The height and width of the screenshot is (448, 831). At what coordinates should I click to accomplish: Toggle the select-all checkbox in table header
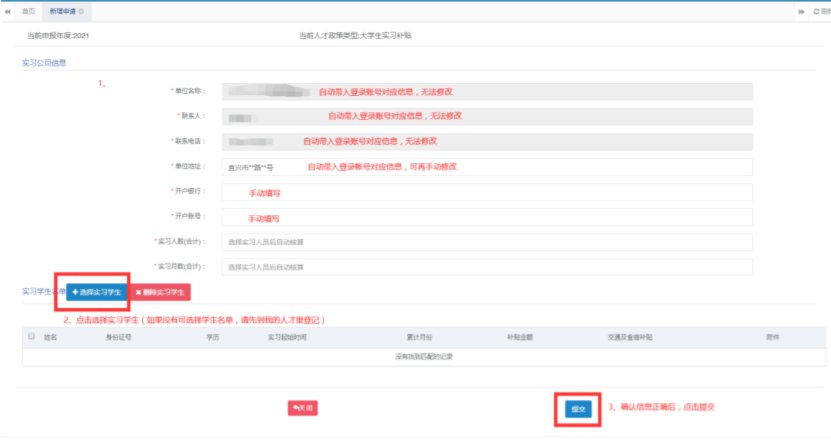click(x=31, y=337)
